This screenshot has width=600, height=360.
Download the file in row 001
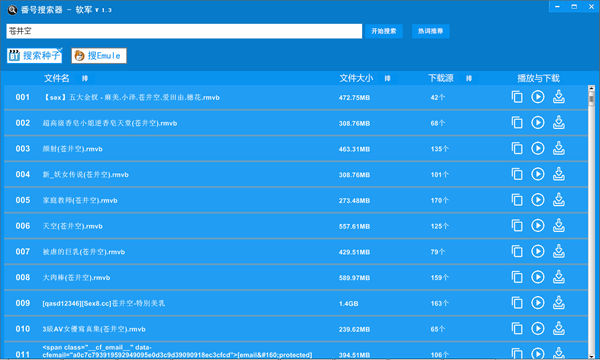click(559, 97)
